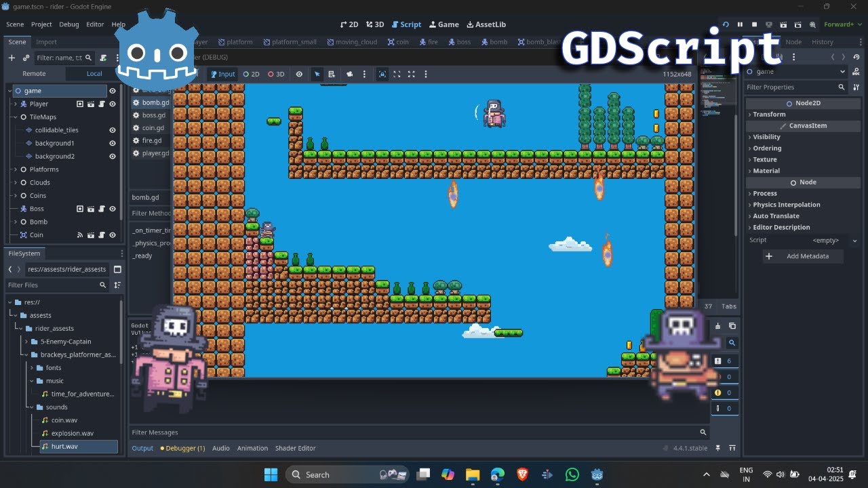The height and width of the screenshot is (488, 868).
Task: Hide the collidable_tiles layer
Action: pyautogui.click(x=113, y=130)
